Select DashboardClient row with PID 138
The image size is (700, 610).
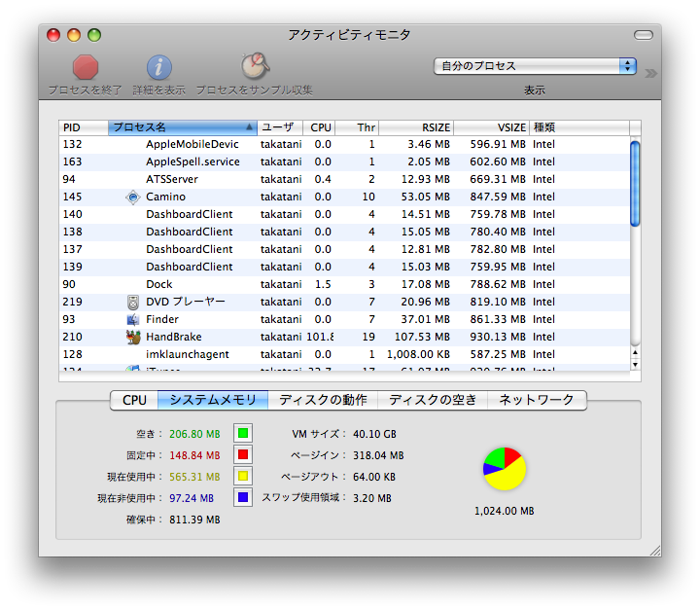pyautogui.click(x=344, y=232)
